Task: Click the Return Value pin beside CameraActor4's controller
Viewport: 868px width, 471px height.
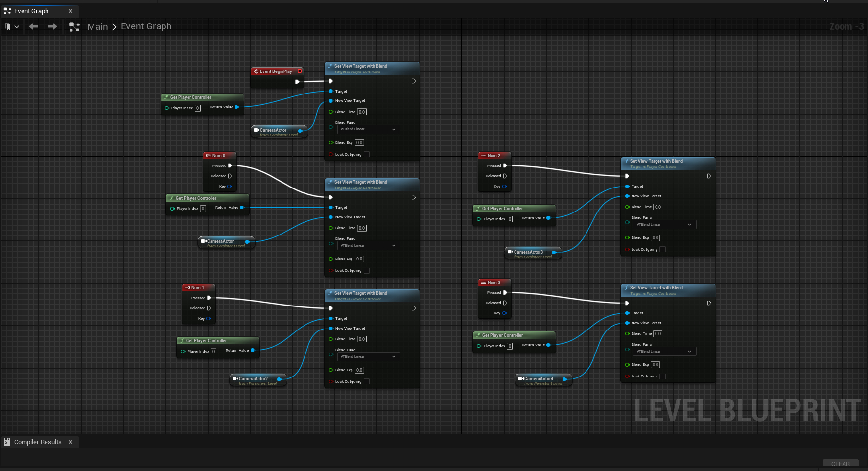Action: [548, 345]
